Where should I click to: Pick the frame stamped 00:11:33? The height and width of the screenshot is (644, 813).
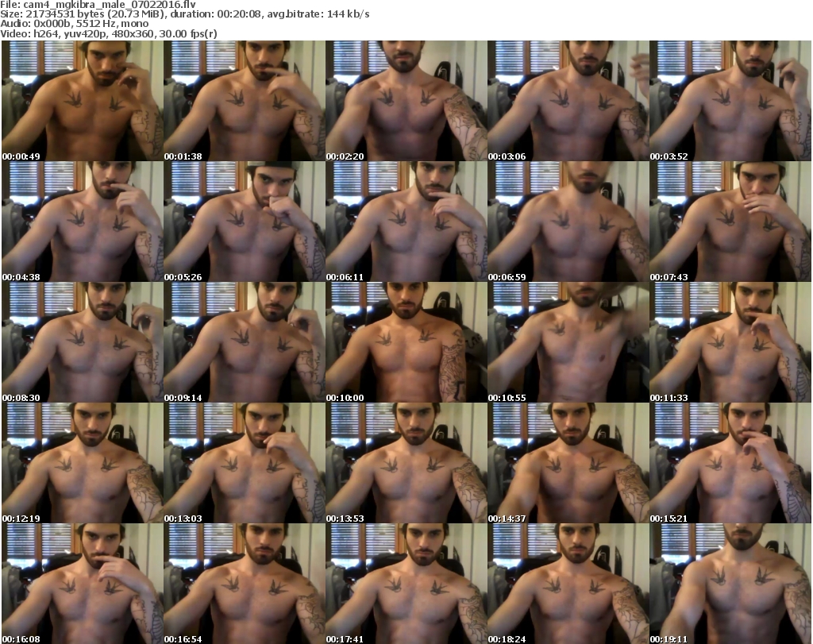pos(730,342)
